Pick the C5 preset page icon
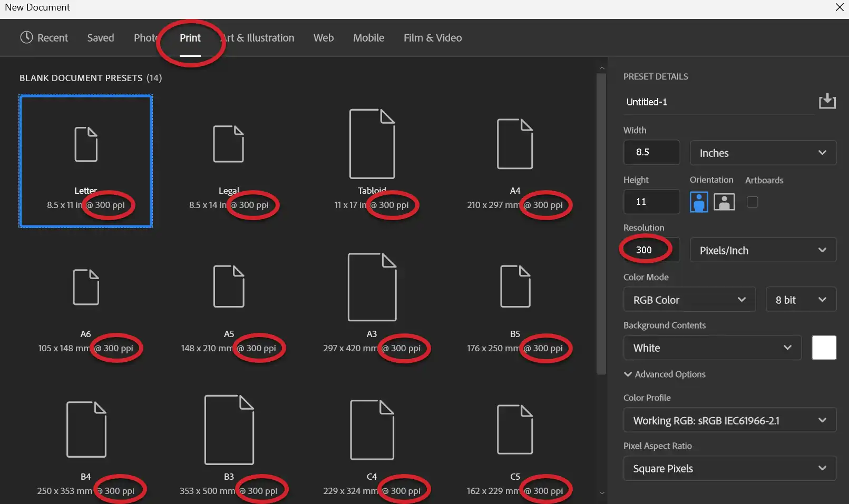Image resolution: width=849 pixels, height=504 pixels. (515, 429)
